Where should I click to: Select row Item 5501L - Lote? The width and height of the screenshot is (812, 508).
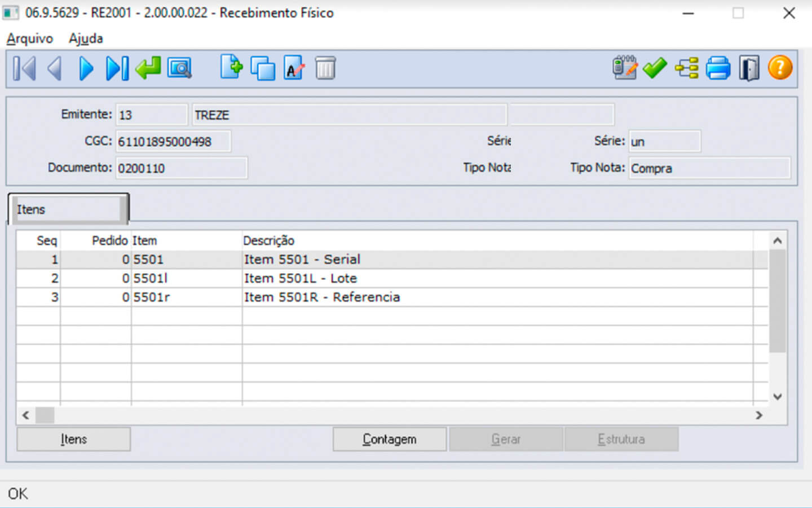tap(300, 278)
